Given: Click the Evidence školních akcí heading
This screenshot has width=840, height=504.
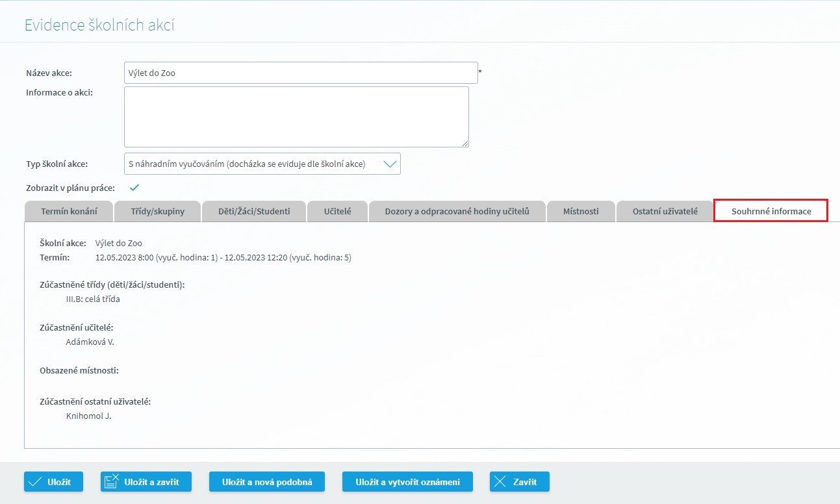Looking at the screenshot, I should coord(99,25).
